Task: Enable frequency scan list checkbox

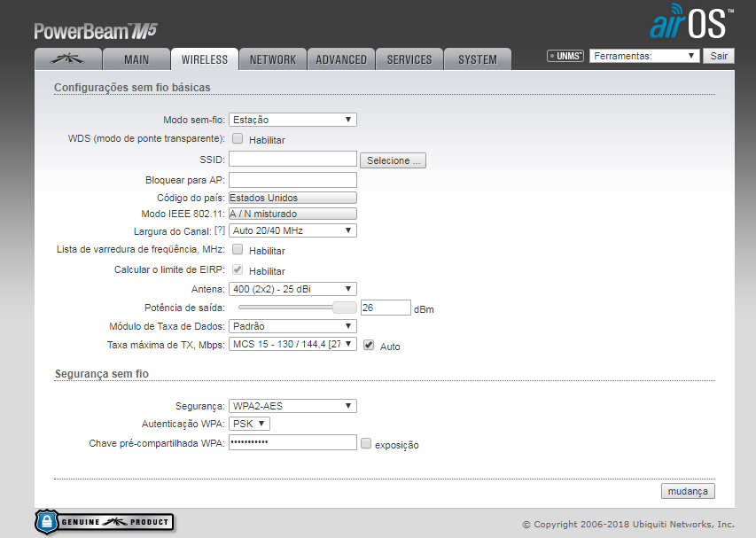Action: pyautogui.click(x=238, y=249)
